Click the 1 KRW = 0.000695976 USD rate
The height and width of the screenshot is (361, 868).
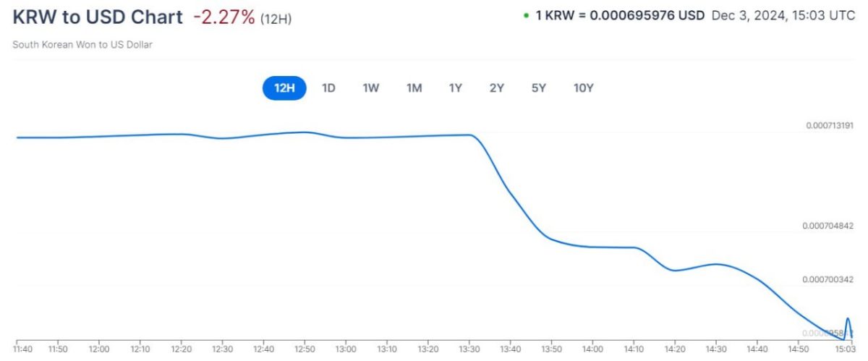point(620,16)
